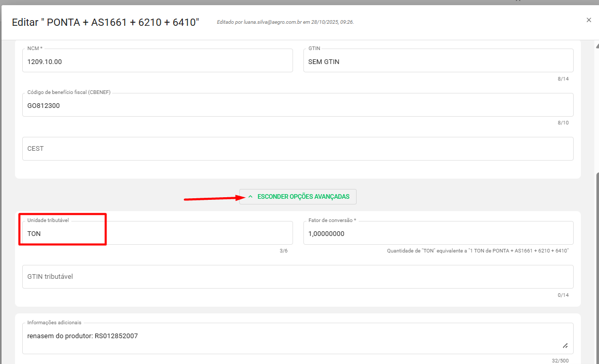Click the GTIN tributável input
The image size is (599, 364).
click(x=298, y=277)
